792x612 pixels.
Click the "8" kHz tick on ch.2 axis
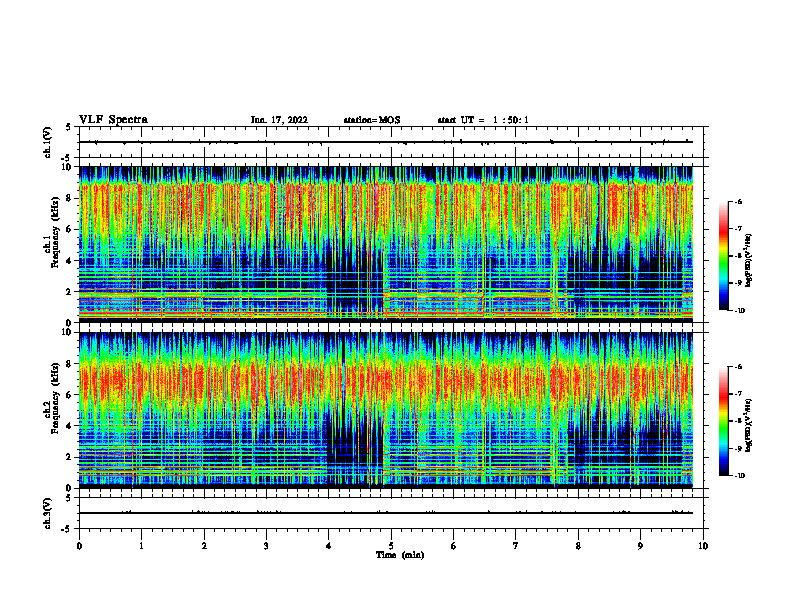[71, 364]
